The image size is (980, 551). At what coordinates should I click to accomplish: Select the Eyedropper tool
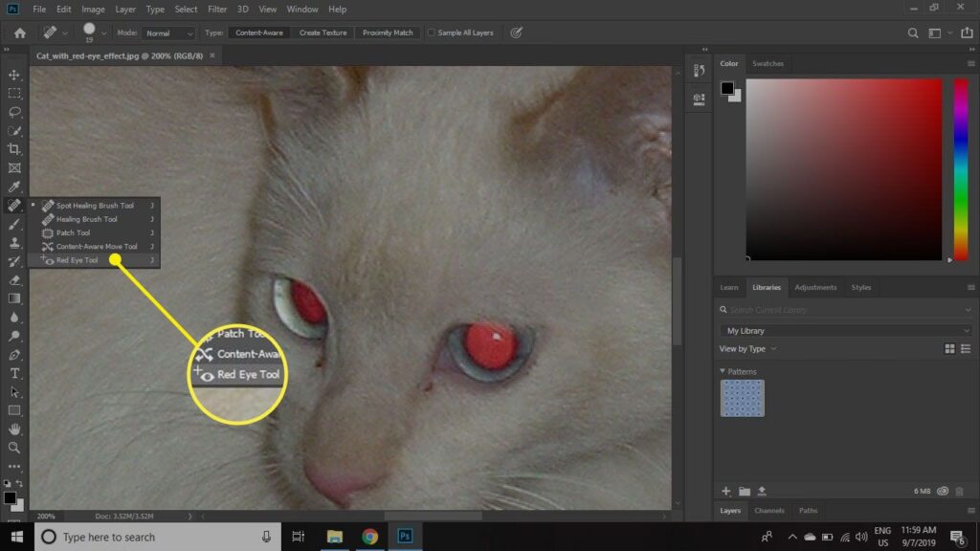click(14, 187)
